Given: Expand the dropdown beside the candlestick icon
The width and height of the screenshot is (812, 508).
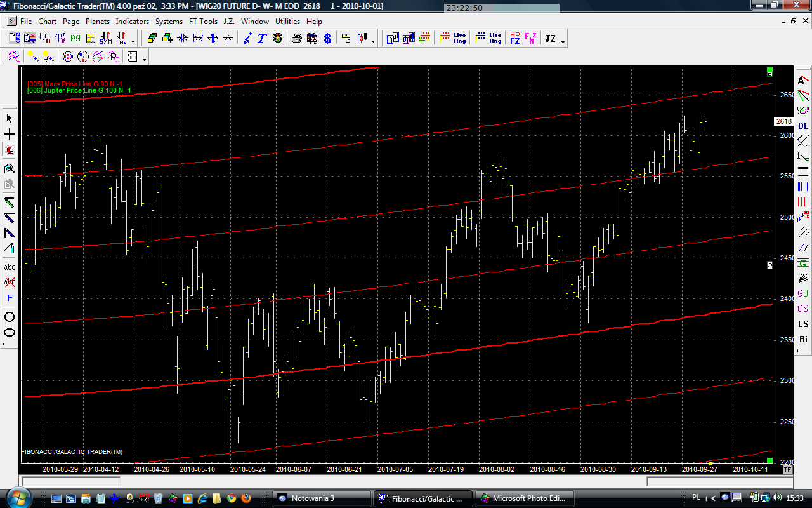Looking at the screenshot, I should click(374, 41).
